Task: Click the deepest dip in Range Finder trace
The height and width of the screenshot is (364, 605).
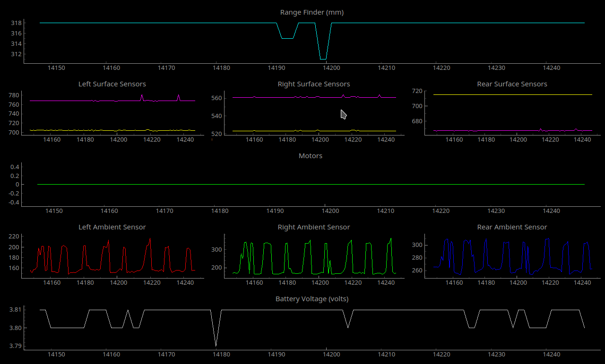Action: [x=323, y=59]
